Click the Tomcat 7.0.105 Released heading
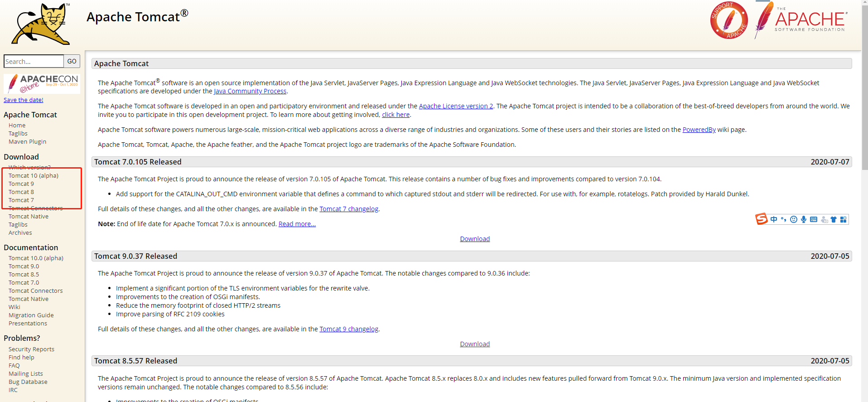This screenshot has width=868, height=402. (x=138, y=162)
